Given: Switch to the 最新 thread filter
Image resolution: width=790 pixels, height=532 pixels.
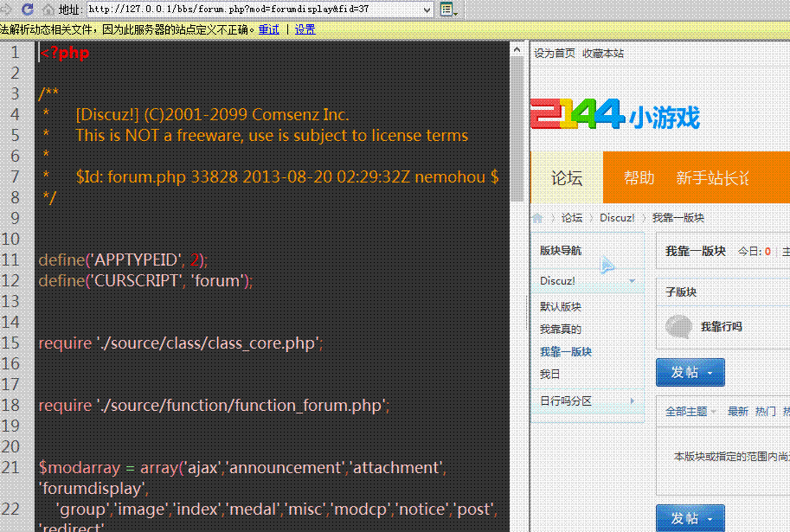Looking at the screenshot, I should coord(737,412).
